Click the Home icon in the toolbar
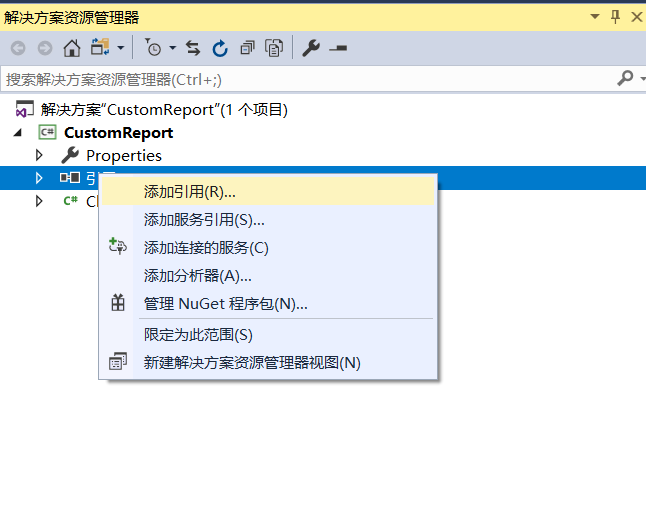This screenshot has height=512, width=646. (x=71, y=48)
